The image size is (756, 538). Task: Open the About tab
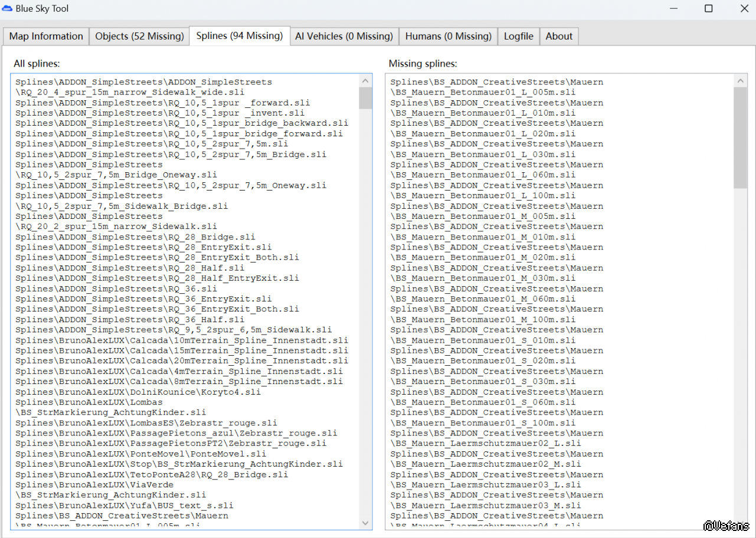(x=559, y=36)
